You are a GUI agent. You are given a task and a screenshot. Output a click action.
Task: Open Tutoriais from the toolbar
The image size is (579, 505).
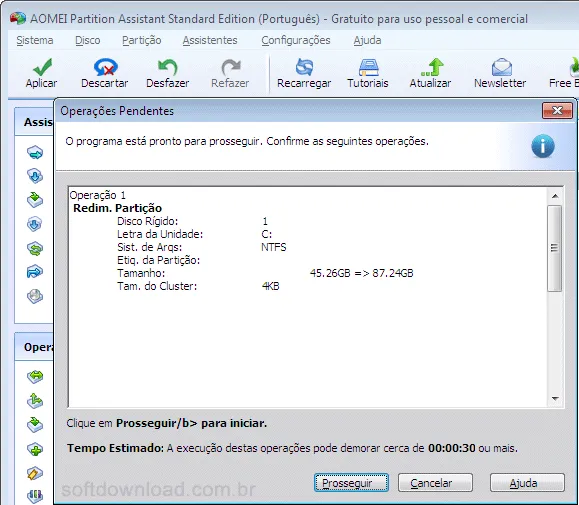368,73
